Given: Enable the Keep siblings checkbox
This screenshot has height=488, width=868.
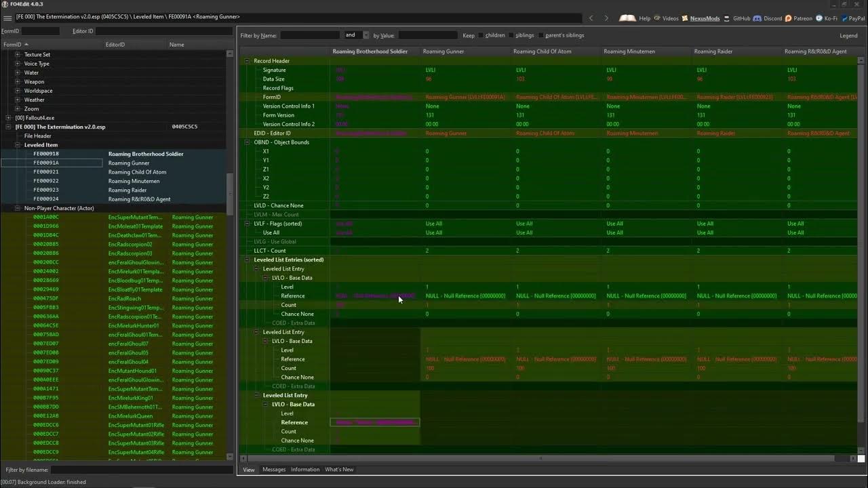Looking at the screenshot, I should [511, 35].
